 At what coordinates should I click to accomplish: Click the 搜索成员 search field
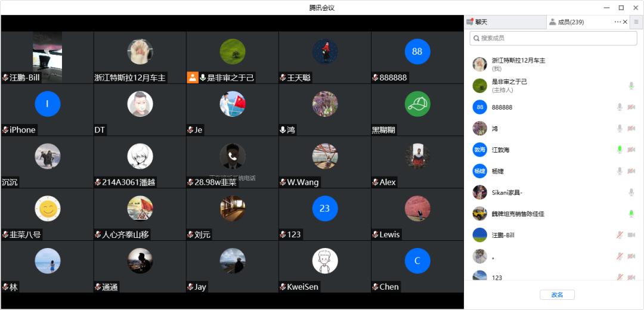coord(553,38)
